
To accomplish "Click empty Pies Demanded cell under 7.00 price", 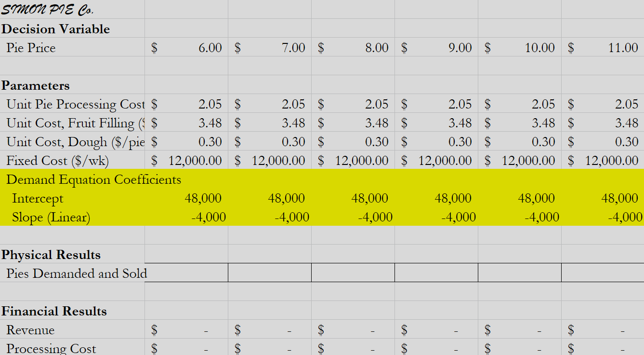I will click(270, 273).
